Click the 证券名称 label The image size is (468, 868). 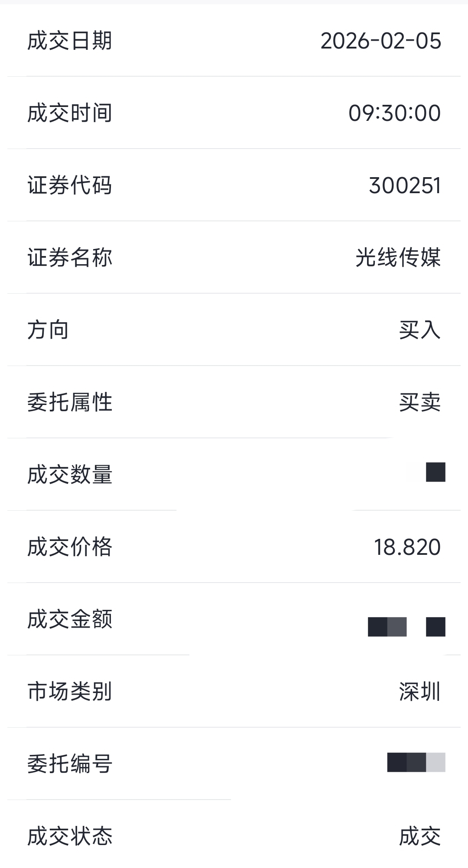[70, 258]
